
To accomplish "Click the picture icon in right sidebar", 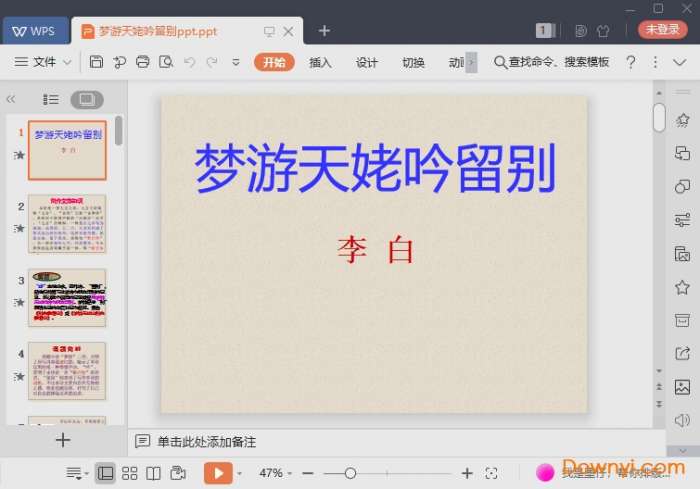I will (x=682, y=387).
